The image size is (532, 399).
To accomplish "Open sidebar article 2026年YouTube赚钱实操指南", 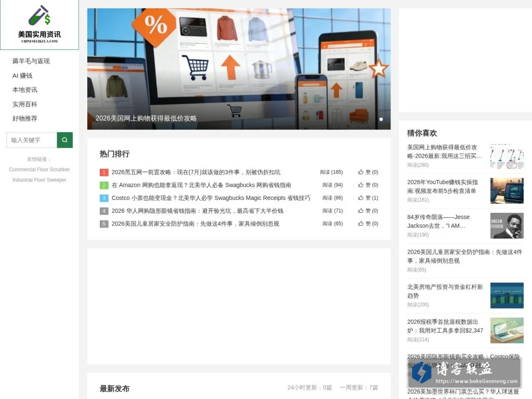I will pos(443,187).
